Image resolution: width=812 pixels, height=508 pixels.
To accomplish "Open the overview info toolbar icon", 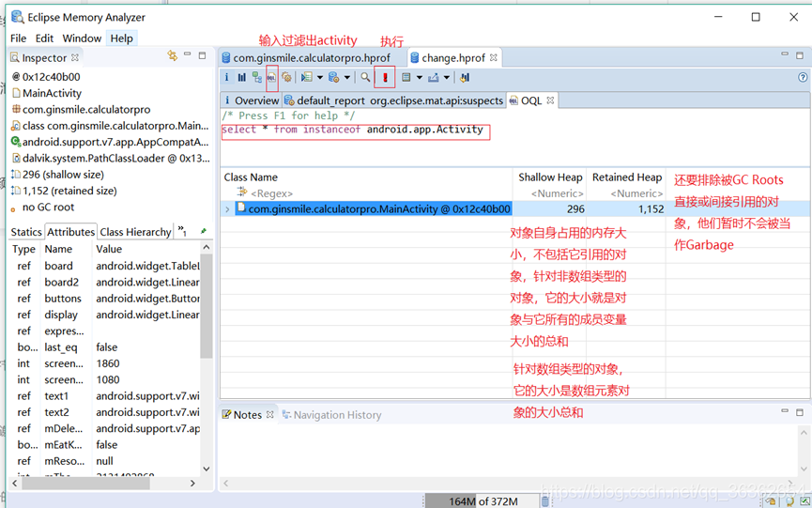I will click(227, 77).
